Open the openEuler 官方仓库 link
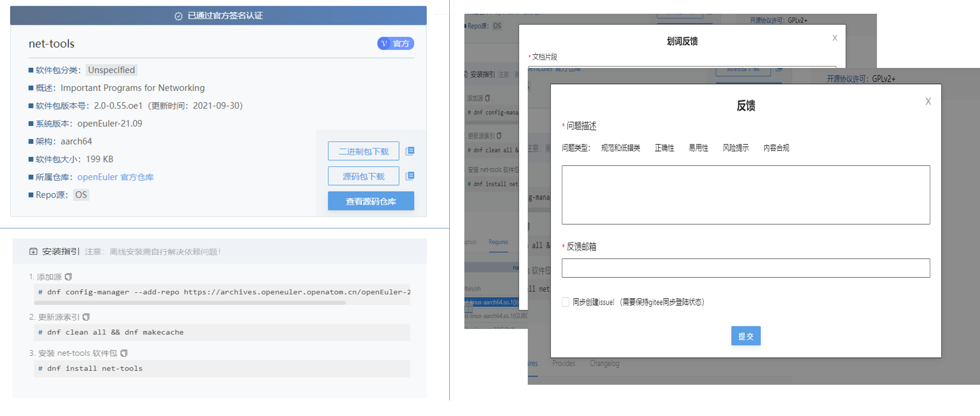The width and height of the screenshot is (980, 416). [115, 177]
